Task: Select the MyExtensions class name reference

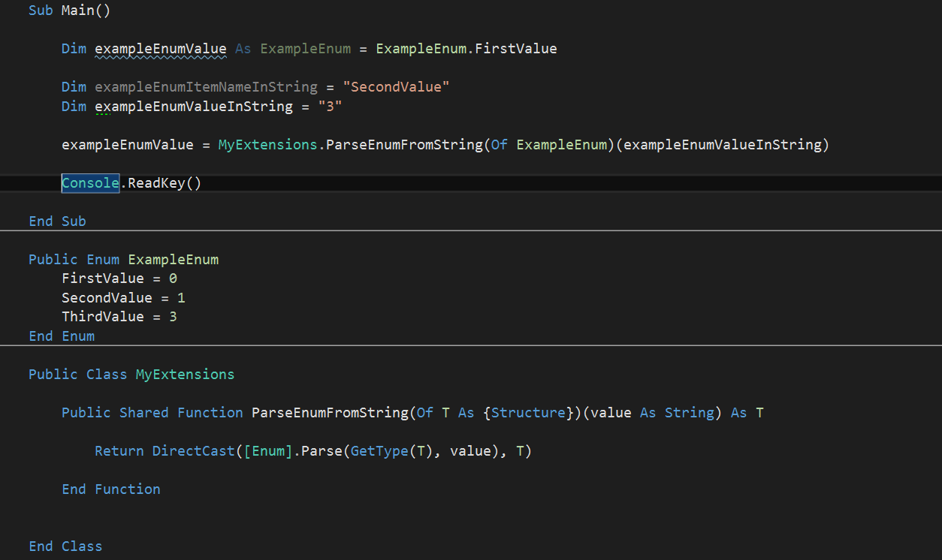Action: tap(267, 144)
